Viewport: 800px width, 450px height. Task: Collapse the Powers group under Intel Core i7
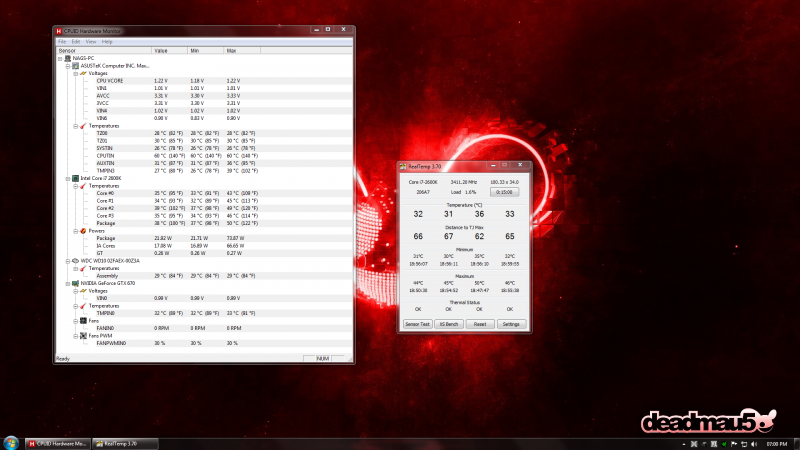click(x=76, y=231)
